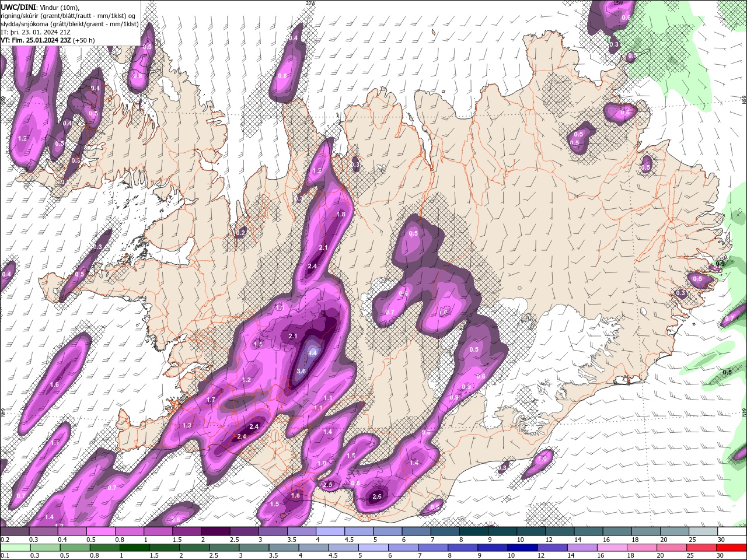Click the 20W longitude label

click(x=310, y=3)
